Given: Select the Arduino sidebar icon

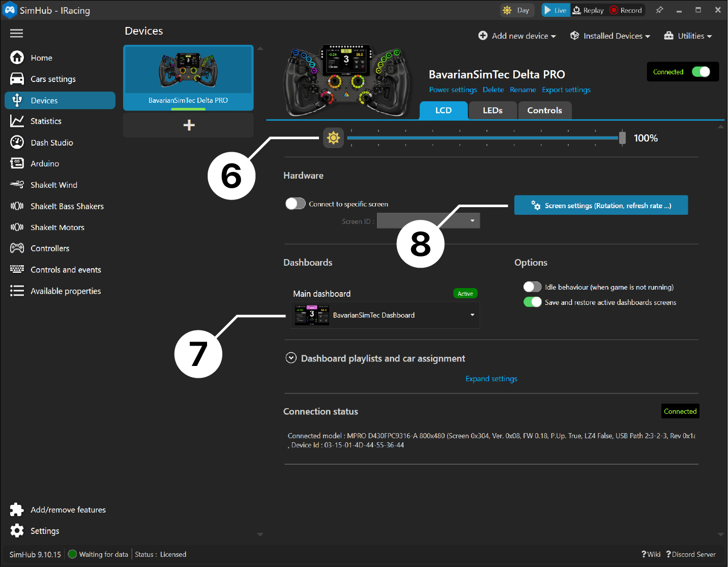Looking at the screenshot, I should [x=17, y=163].
